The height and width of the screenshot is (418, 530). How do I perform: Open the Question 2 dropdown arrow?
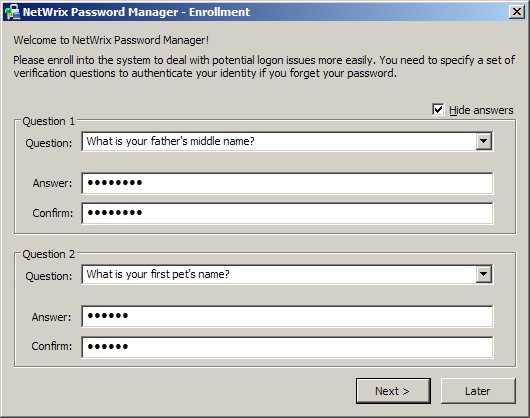pos(483,274)
